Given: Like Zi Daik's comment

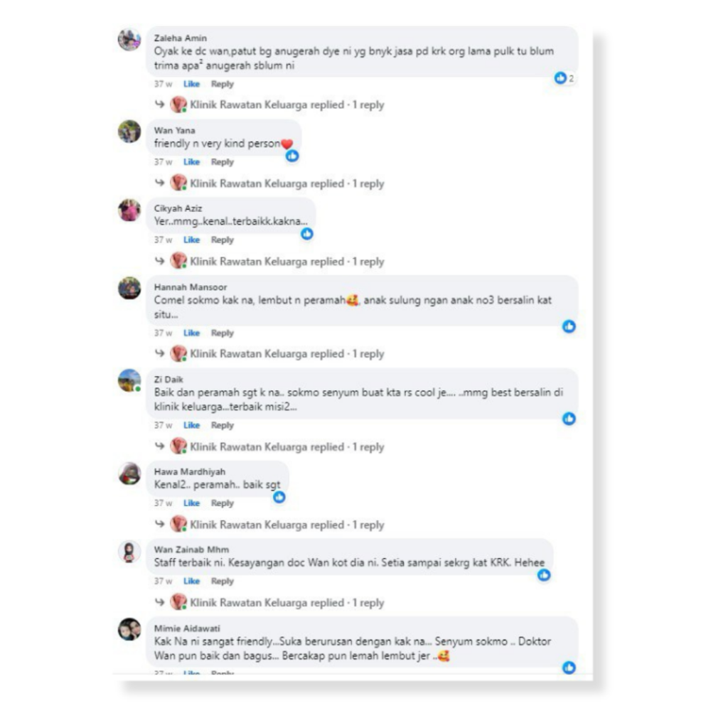Looking at the screenshot, I should tap(191, 425).
